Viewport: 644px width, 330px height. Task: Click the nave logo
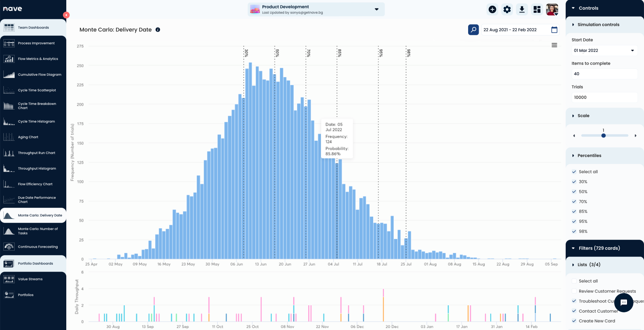pos(12,9)
